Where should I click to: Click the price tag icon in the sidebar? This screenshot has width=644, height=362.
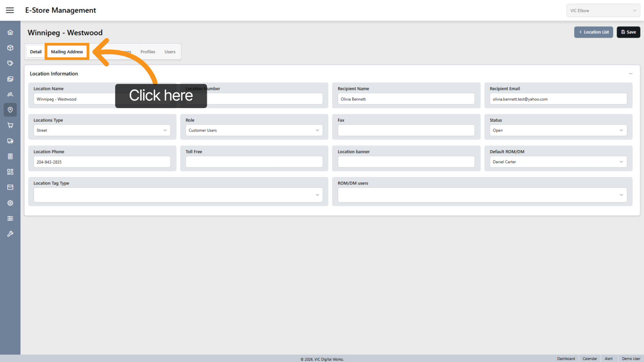tap(10, 63)
